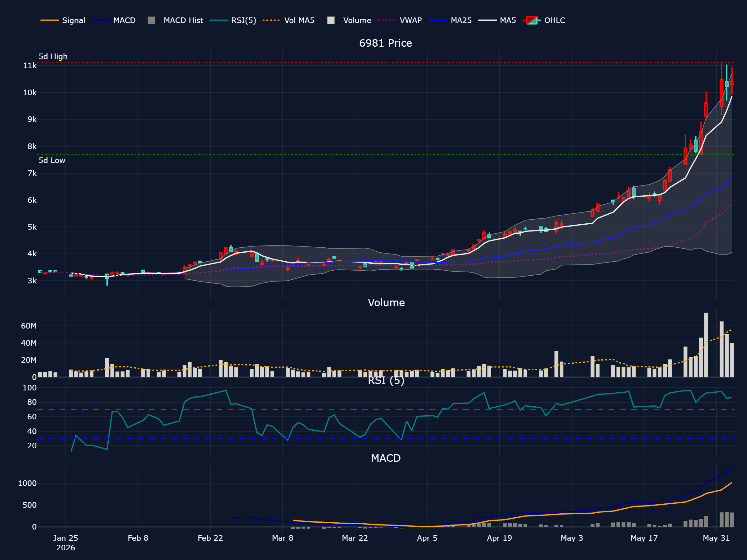
Task: Click the "6981 Price" chart title
Action: (385, 43)
